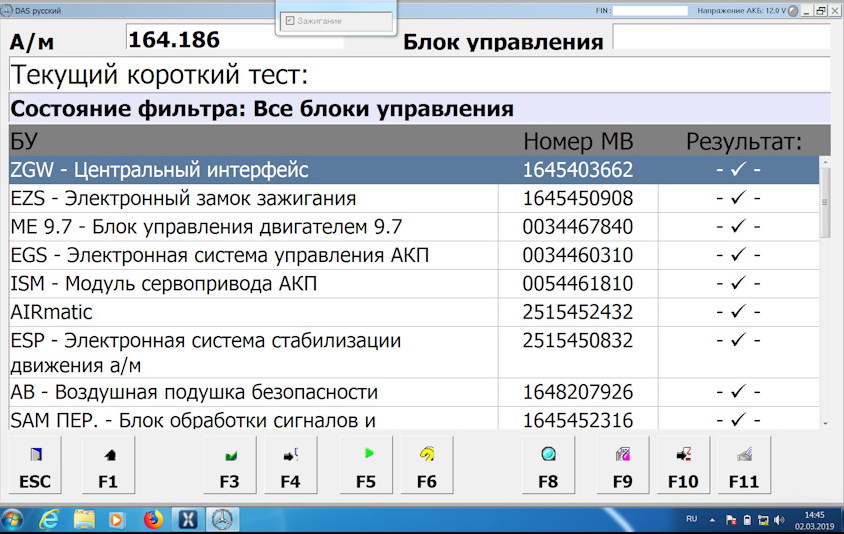Viewport: 844px width, 534px height.
Task: Open the Windows Start menu
Action: pyautogui.click(x=14, y=520)
